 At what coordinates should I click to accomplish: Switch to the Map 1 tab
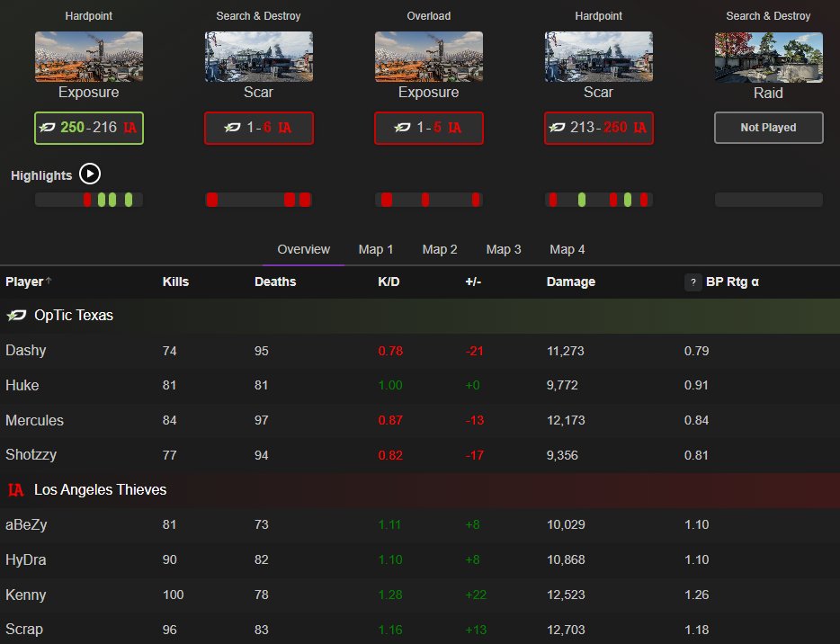[x=376, y=250]
